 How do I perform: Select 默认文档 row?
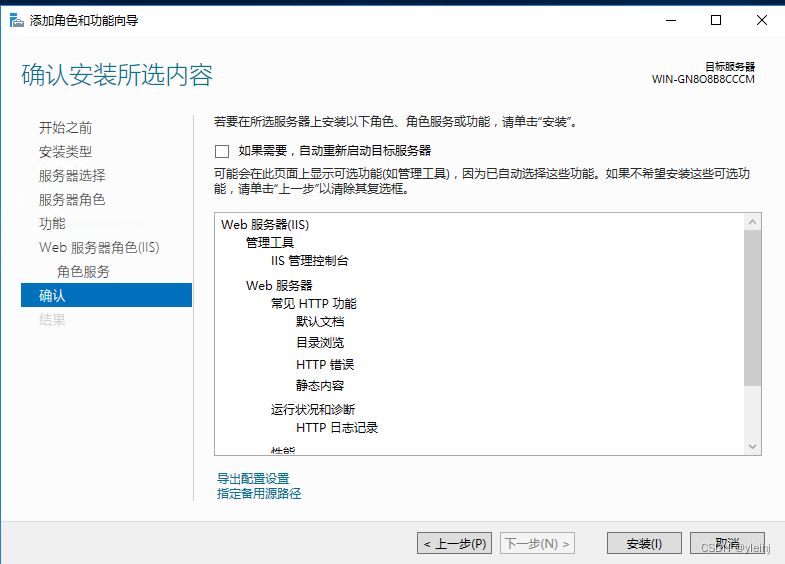coord(320,322)
